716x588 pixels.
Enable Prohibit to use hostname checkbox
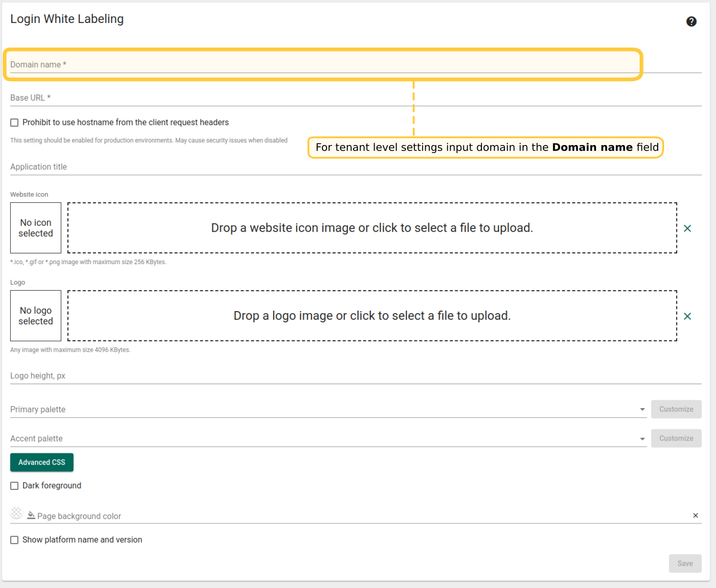(15, 122)
